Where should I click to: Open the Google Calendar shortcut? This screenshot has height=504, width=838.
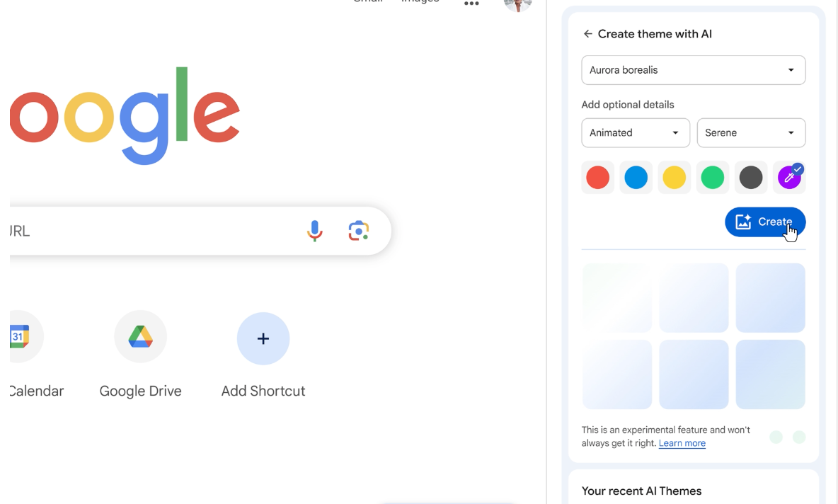[19, 337]
